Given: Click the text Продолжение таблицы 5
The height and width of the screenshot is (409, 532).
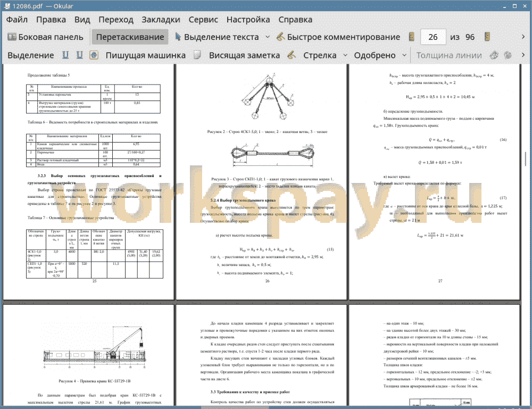Looking at the screenshot, I should (x=48, y=76).
